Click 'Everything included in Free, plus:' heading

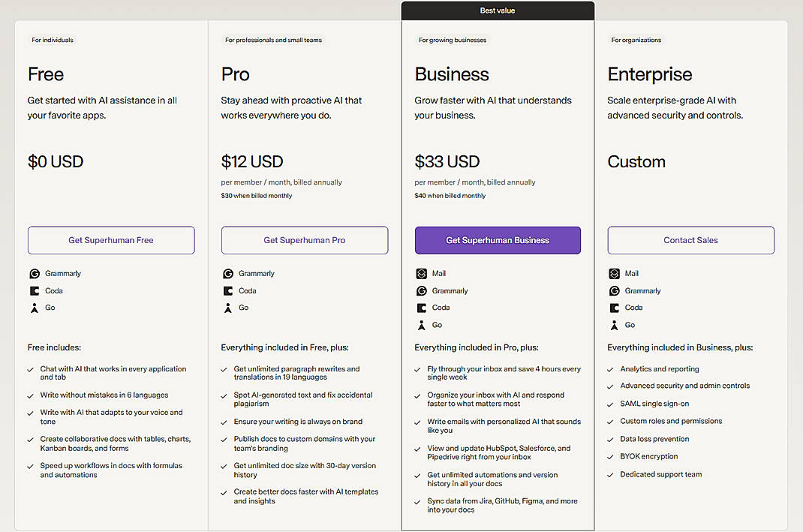pos(284,347)
